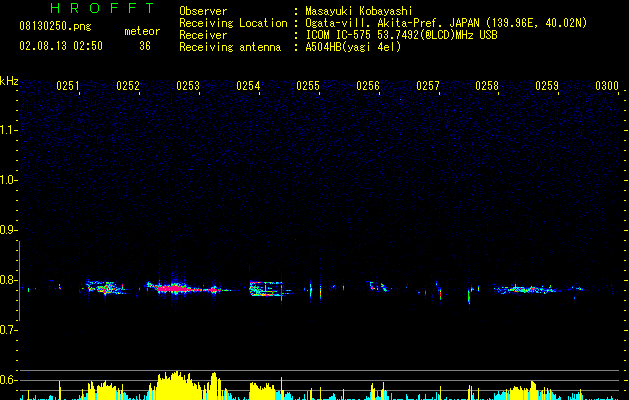Click the 0252 time marker

(128, 86)
